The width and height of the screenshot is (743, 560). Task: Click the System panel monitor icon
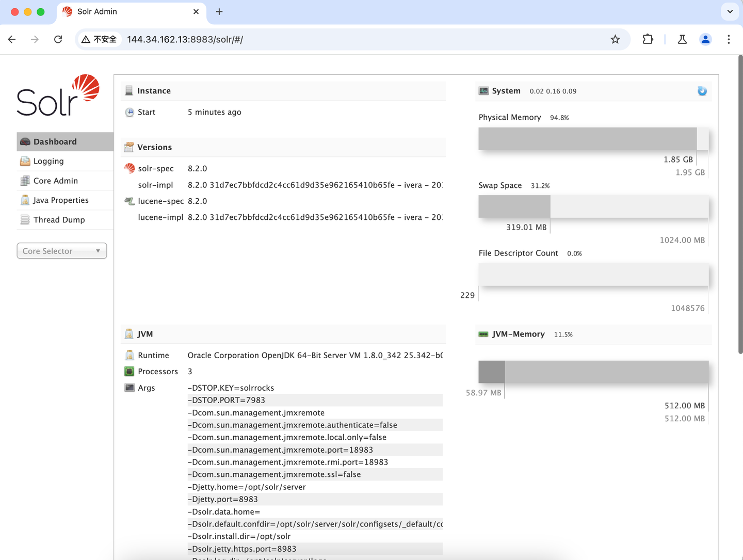pos(483,90)
